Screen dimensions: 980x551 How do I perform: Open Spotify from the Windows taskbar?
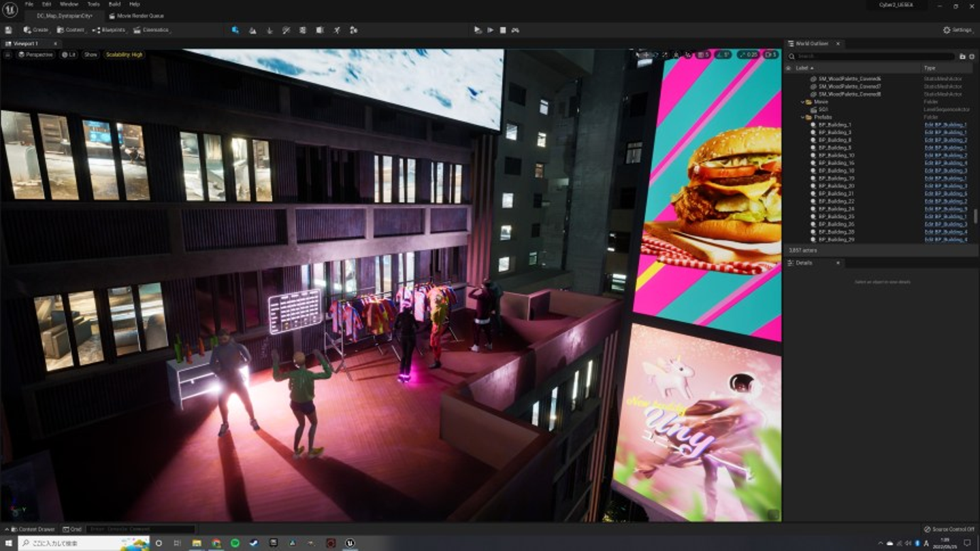click(x=235, y=543)
